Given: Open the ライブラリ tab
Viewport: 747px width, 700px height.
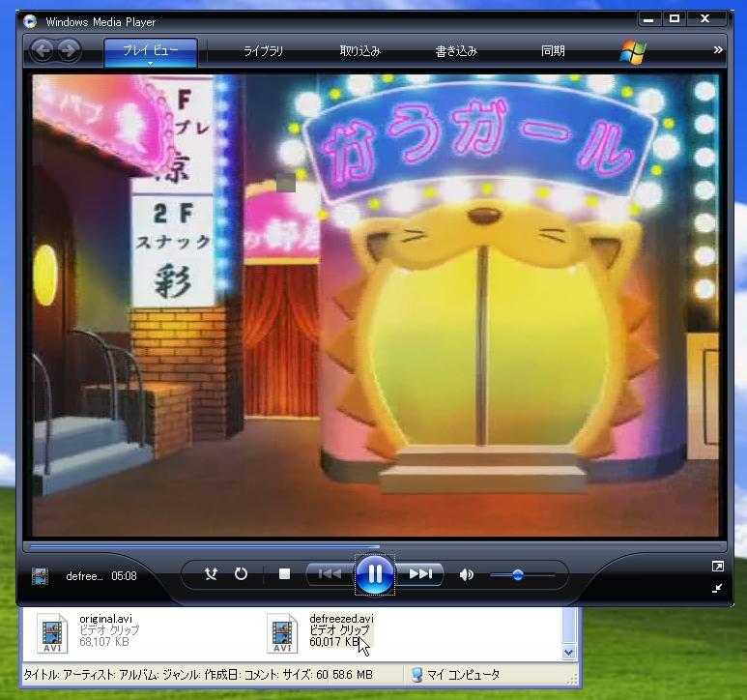Looking at the screenshot, I should tap(264, 50).
